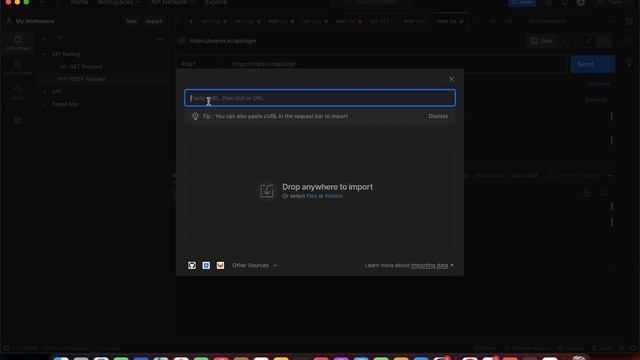The width and height of the screenshot is (640, 360).
Task: Select the Environments sidebar icon
Action: click(x=18, y=67)
